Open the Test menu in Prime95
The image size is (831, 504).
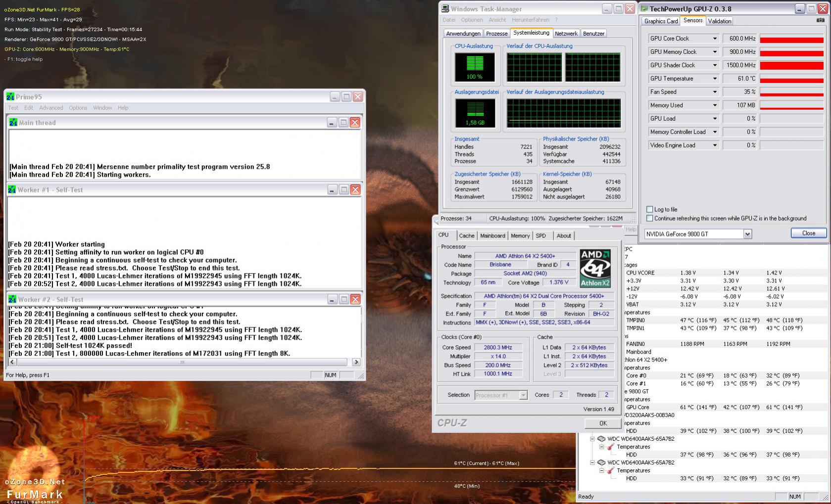(13, 108)
